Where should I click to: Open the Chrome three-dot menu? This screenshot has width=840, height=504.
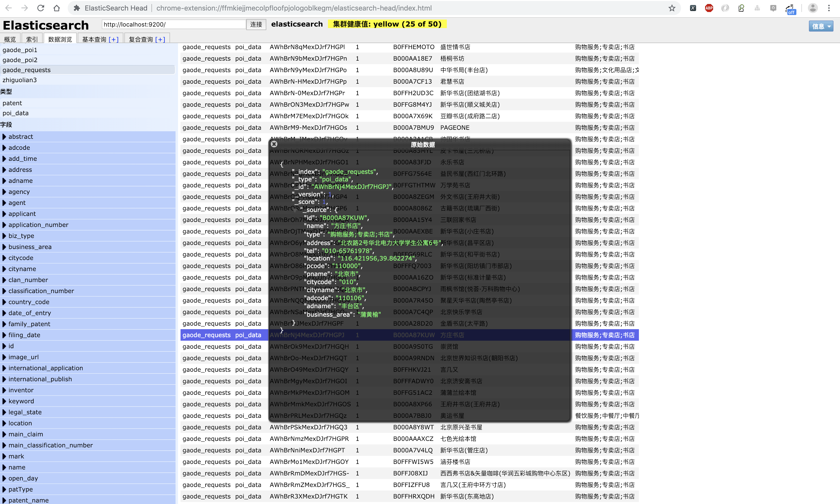click(829, 8)
